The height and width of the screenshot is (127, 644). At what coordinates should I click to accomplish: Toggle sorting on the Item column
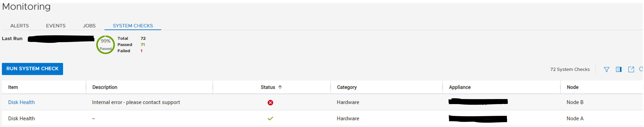[x=13, y=87]
